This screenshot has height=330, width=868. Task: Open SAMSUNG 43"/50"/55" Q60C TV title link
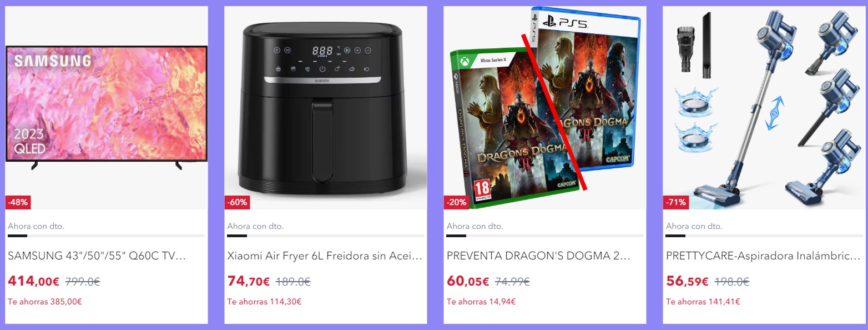point(97,256)
